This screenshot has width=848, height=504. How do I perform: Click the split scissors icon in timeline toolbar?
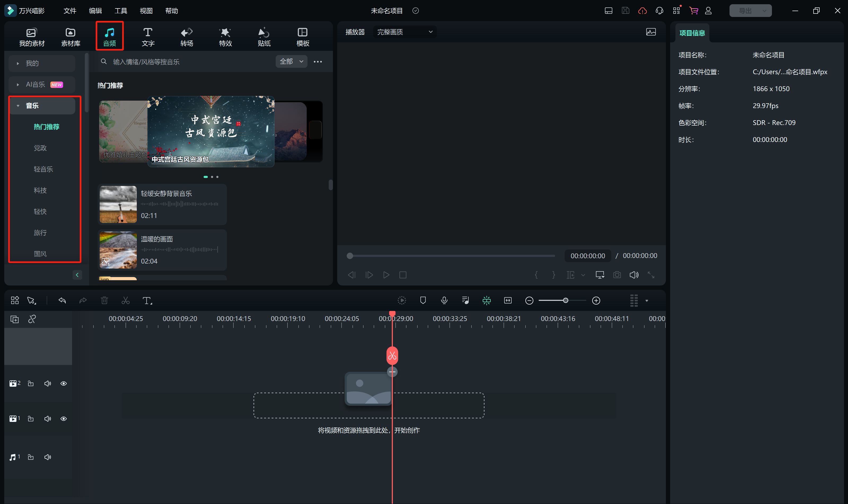(125, 301)
